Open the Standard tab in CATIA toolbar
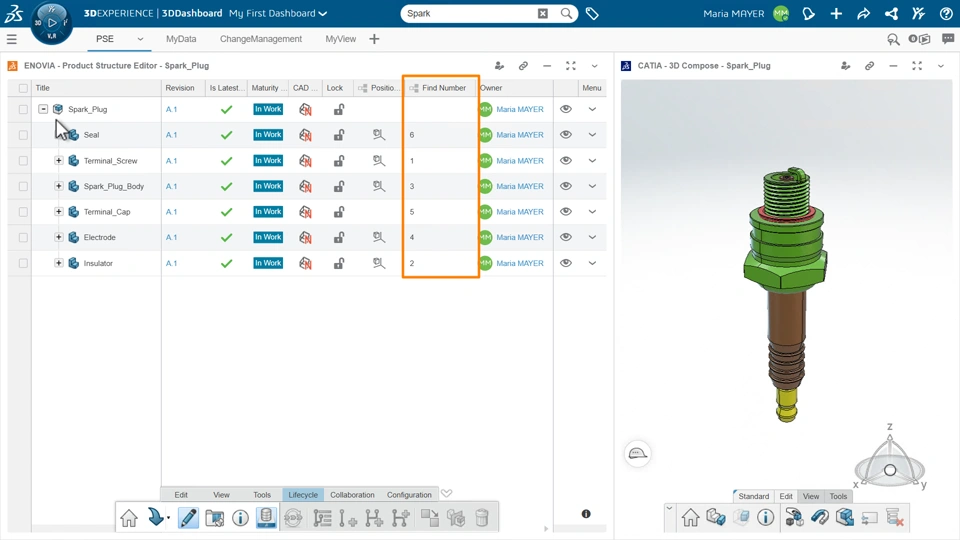Image resolution: width=960 pixels, height=540 pixels. click(753, 497)
